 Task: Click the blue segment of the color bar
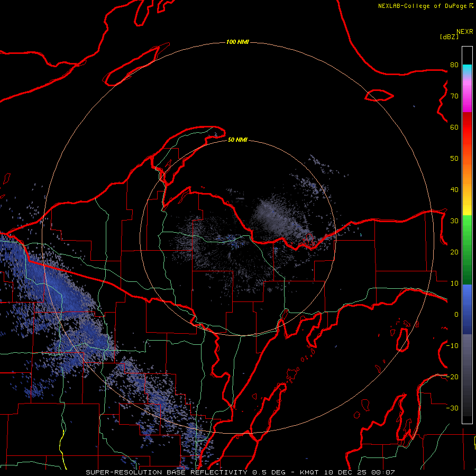pos(467,309)
